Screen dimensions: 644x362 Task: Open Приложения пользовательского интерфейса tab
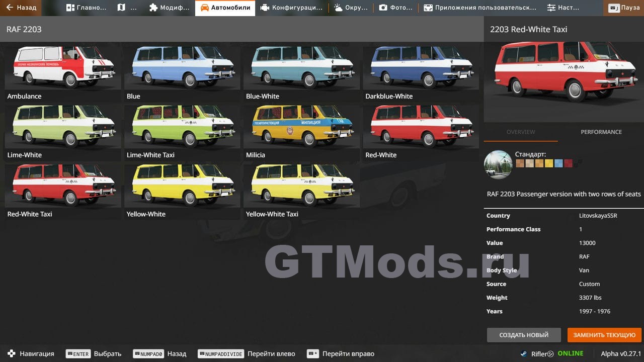(x=480, y=8)
